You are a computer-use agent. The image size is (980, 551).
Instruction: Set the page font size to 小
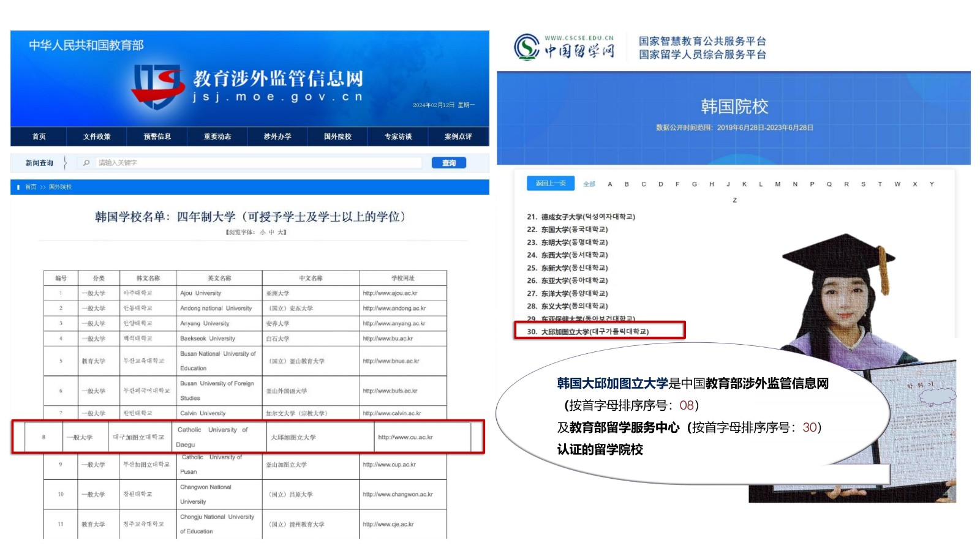[263, 233]
